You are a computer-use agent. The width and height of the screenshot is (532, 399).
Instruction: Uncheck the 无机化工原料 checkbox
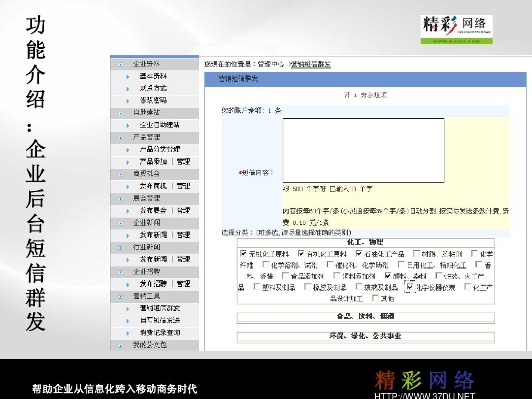[x=243, y=253]
